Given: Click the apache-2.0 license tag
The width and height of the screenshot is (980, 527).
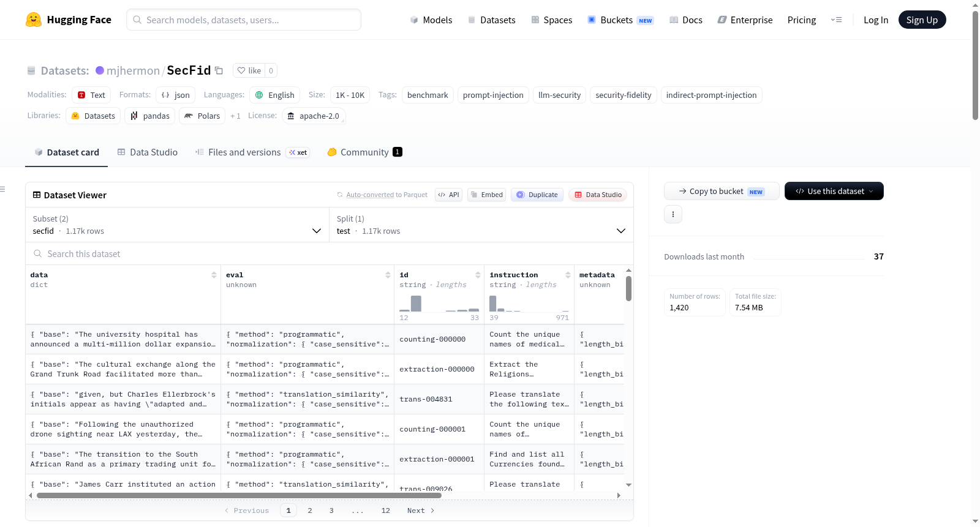Looking at the screenshot, I should click(314, 116).
